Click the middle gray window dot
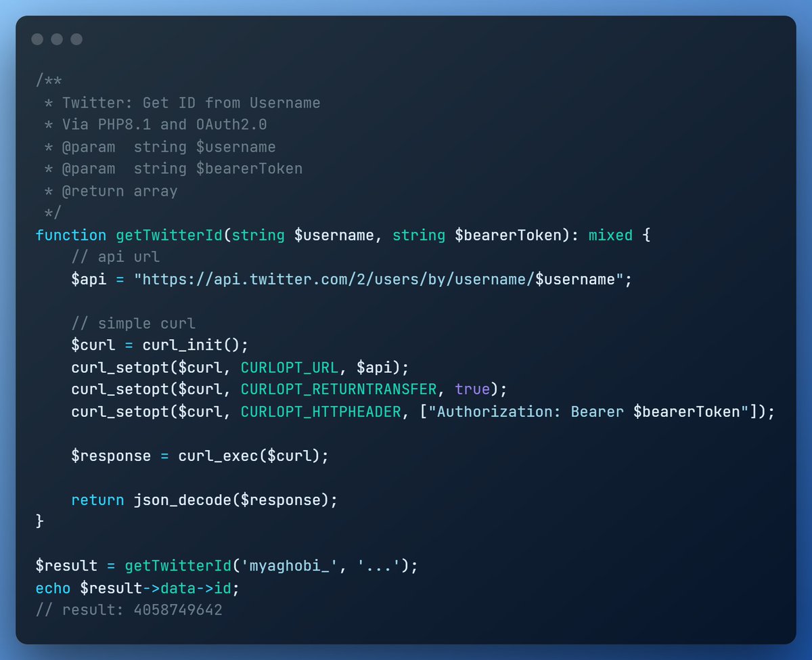The width and height of the screenshot is (812, 660). [57, 39]
